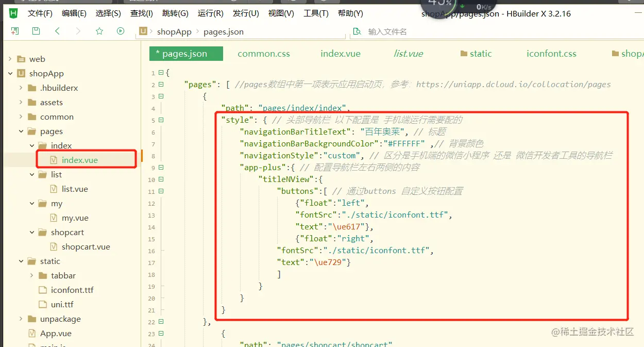Collapse the pages folder chevron
The width and height of the screenshot is (644, 347).
pyautogui.click(x=21, y=131)
